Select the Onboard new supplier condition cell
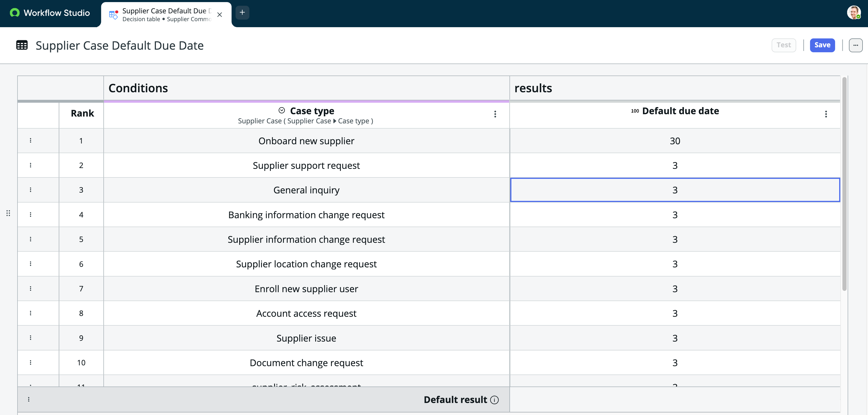 (x=306, y=141)
